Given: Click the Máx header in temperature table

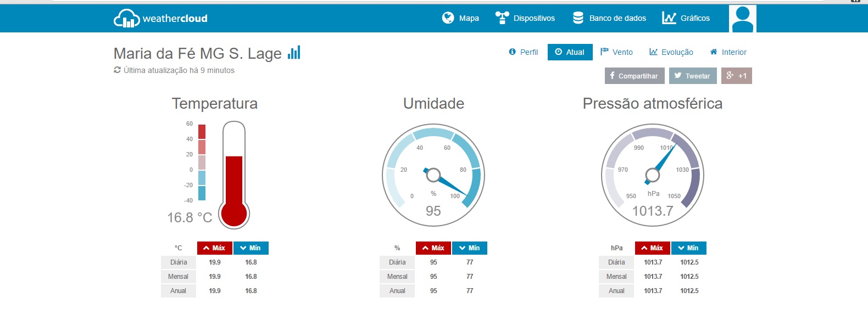Looking at the screenshot, I should [x=215, y=248].
